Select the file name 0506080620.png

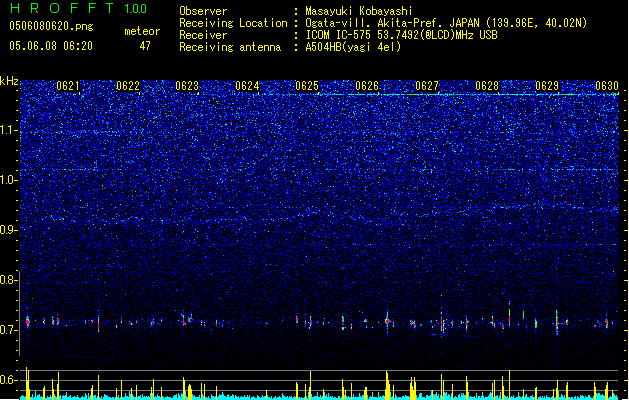click(x=51, y=26)
